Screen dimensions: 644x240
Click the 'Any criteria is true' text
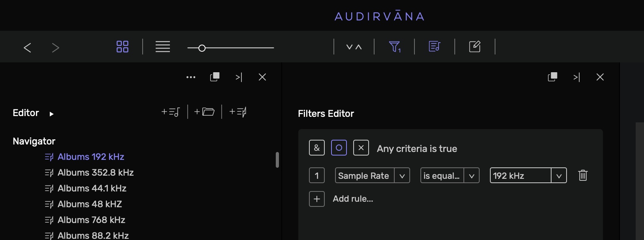click(x=417, y=149)
